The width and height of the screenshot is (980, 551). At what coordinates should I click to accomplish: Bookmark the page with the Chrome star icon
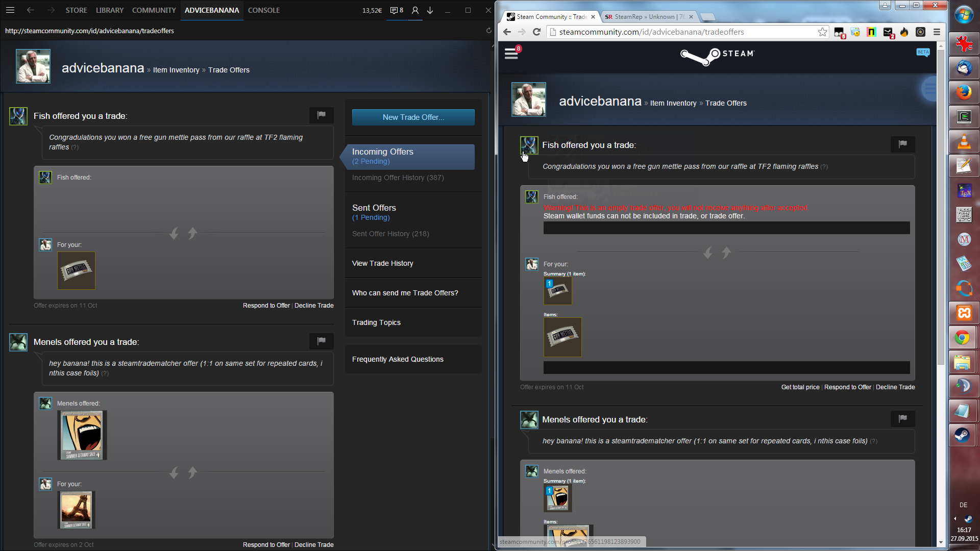click(822, 32)
